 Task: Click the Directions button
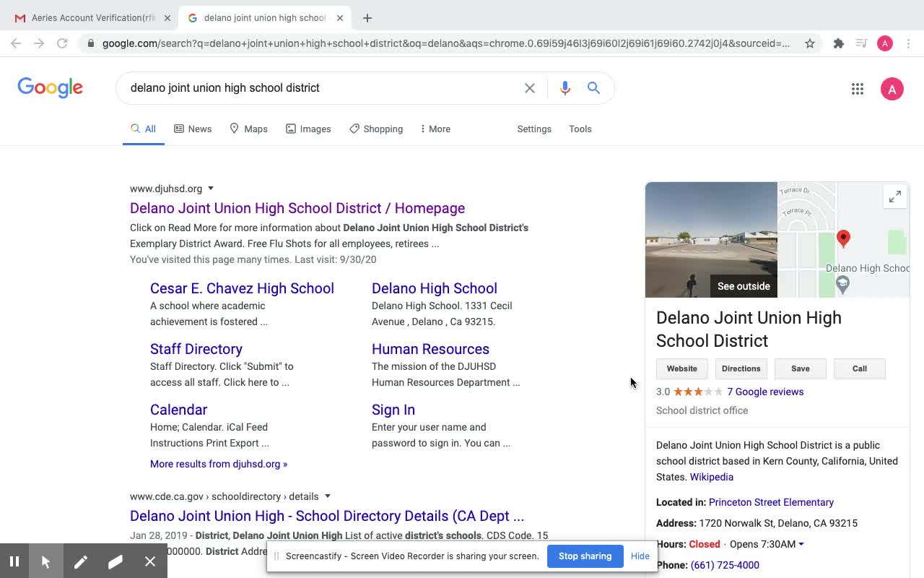741,368
